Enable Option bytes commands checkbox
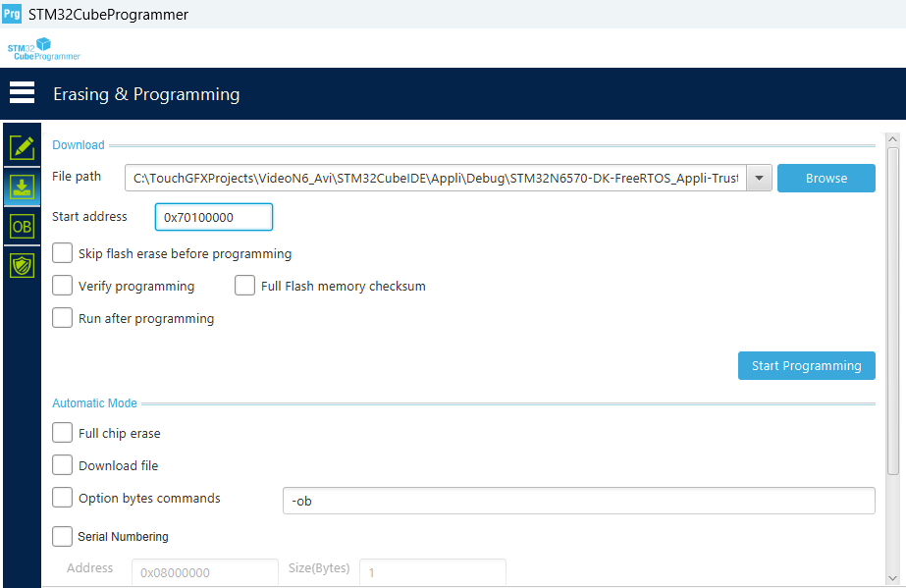Screen dimensions: 906x588 click(x=63, y=498)
